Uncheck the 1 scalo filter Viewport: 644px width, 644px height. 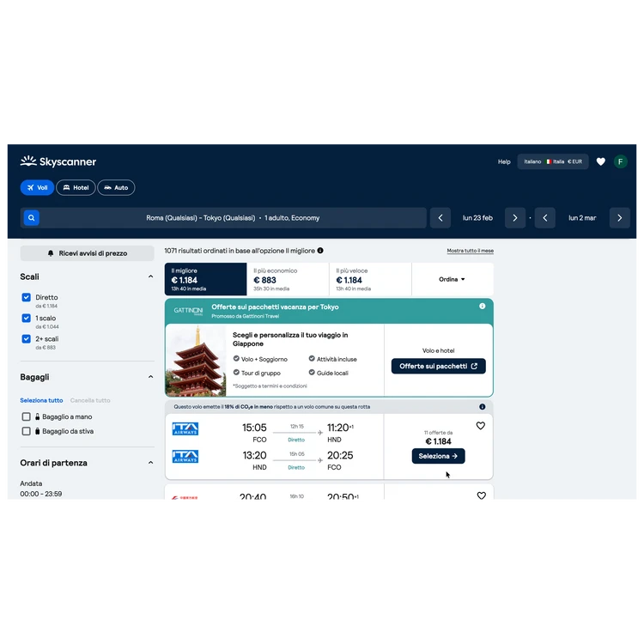(x=27, y=319)
